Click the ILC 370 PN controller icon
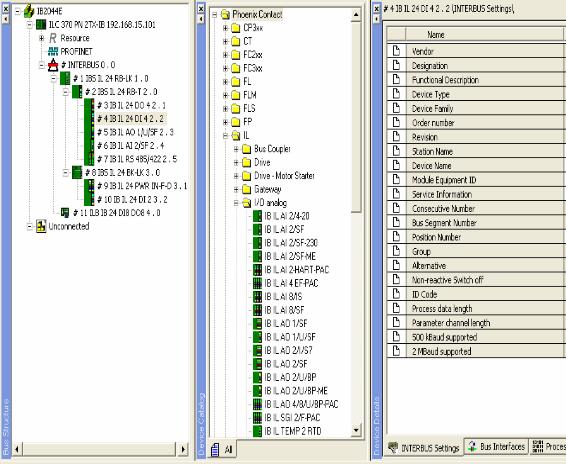 click(x=41, y=25)
